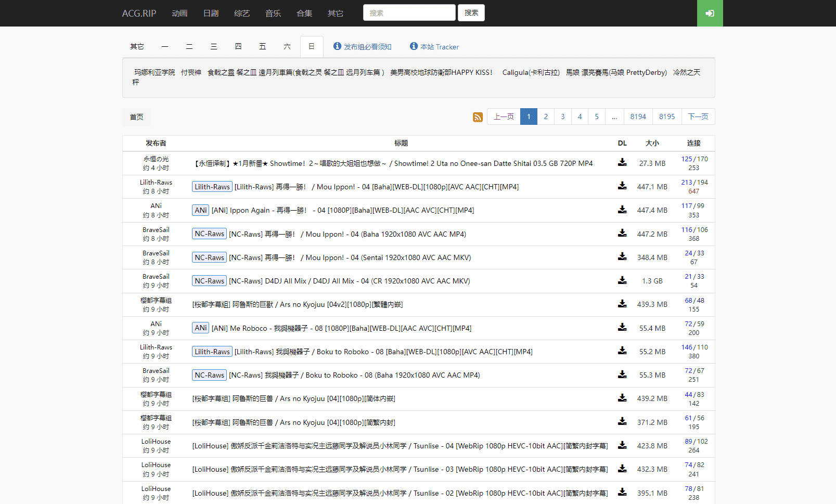Download Lilith-Raws Boku to Roboko 08 torrent
This screenshot has width=836, height=504.
click(x=622, y=351)
